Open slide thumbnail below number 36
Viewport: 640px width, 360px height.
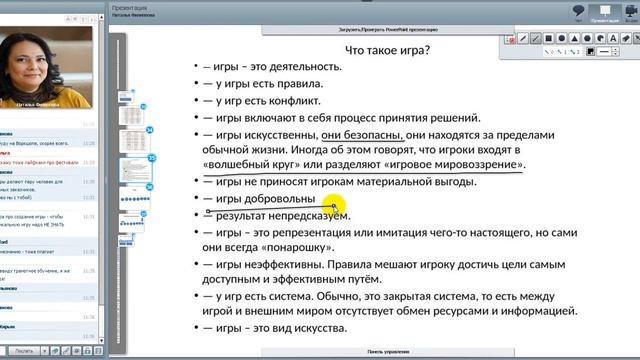click(x=131, y=222)
